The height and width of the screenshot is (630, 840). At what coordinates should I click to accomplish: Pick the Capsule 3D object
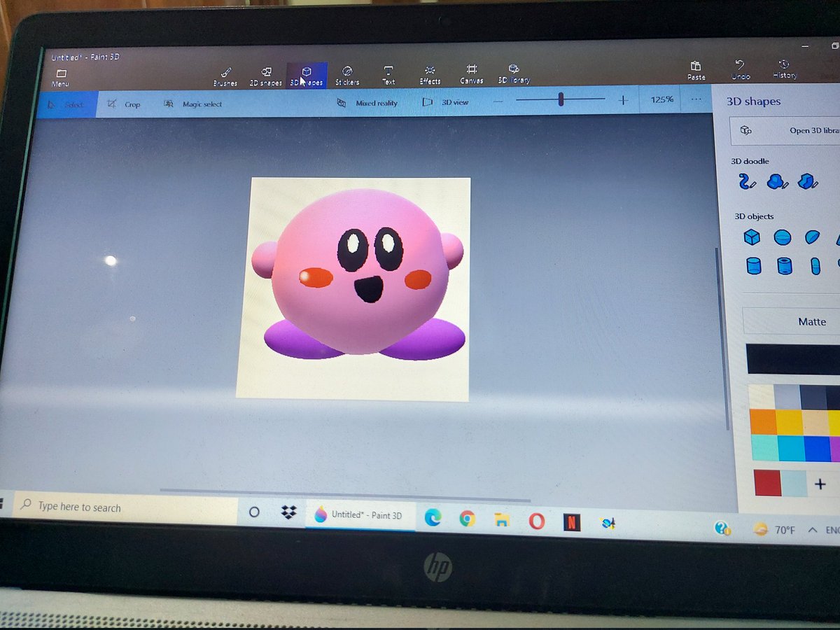[815, 266]
